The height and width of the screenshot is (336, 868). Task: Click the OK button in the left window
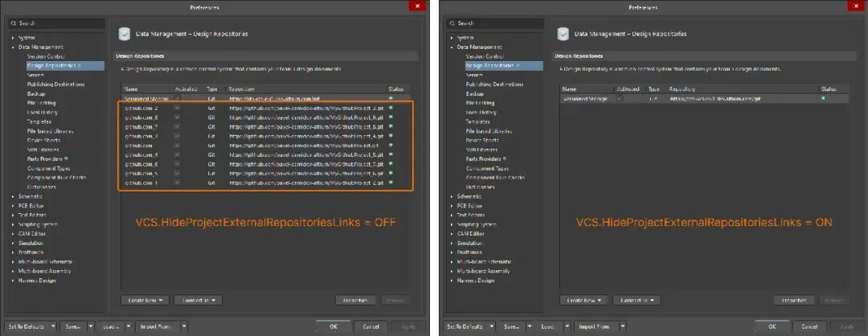[334, 326]
